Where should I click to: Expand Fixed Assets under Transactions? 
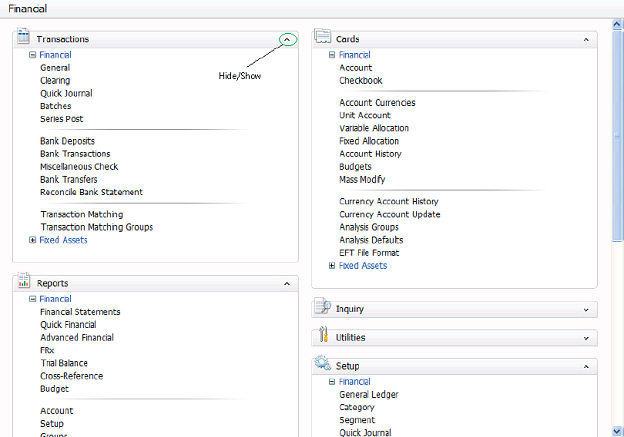tap(33, 240)
